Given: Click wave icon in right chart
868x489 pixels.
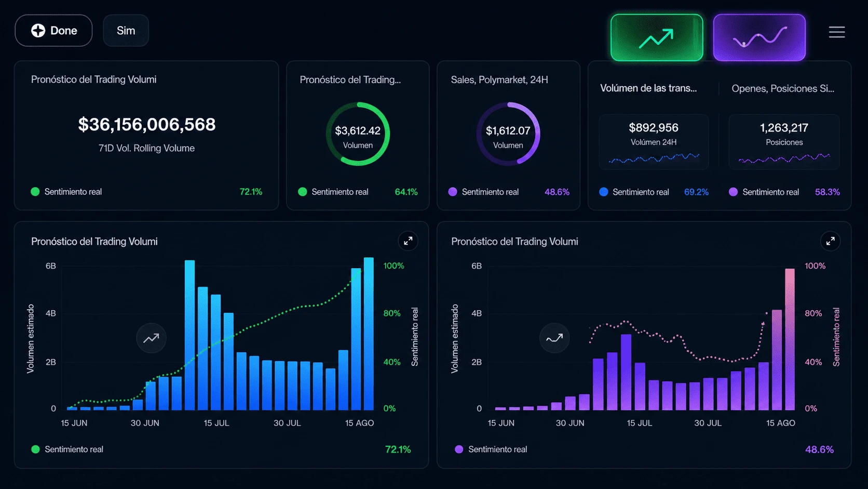Looking at the screenshot, I should point(554,338).
